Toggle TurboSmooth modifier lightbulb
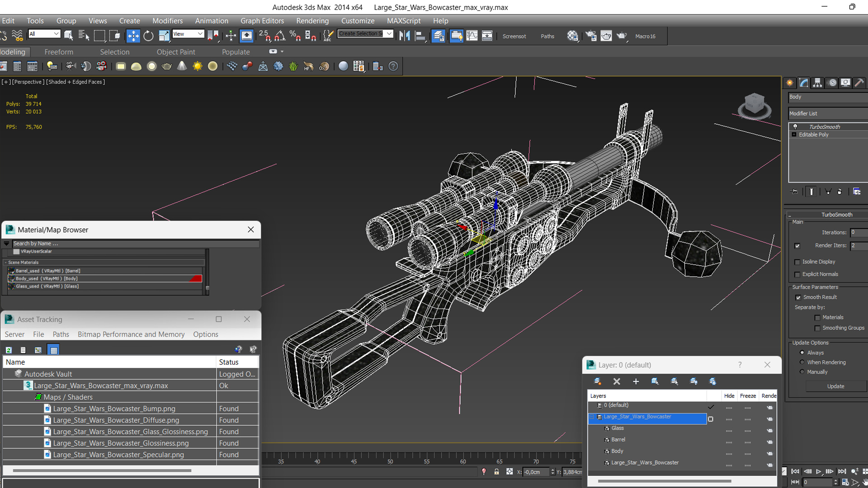Image resolution: width=868 pixels, height=488 pixels. (795, 127)
